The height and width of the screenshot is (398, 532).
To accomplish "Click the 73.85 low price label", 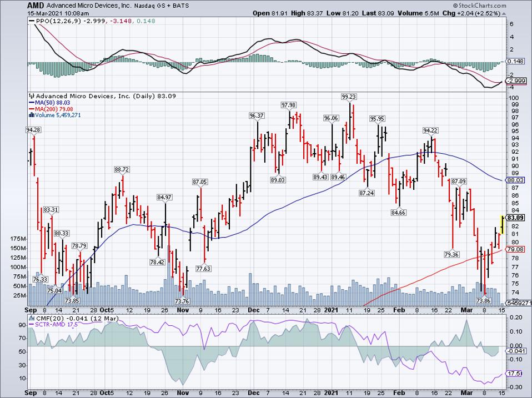I will [72, 300].
